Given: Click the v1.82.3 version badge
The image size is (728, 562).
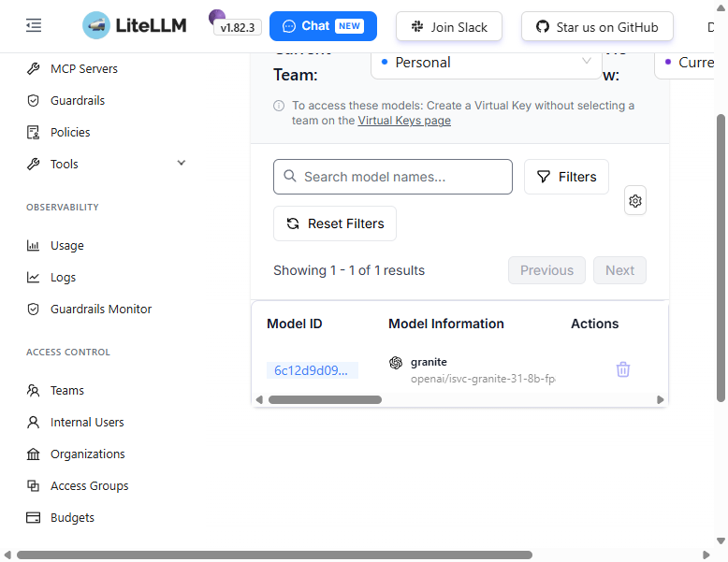Looking at the screenshot, I should point(238,28).
